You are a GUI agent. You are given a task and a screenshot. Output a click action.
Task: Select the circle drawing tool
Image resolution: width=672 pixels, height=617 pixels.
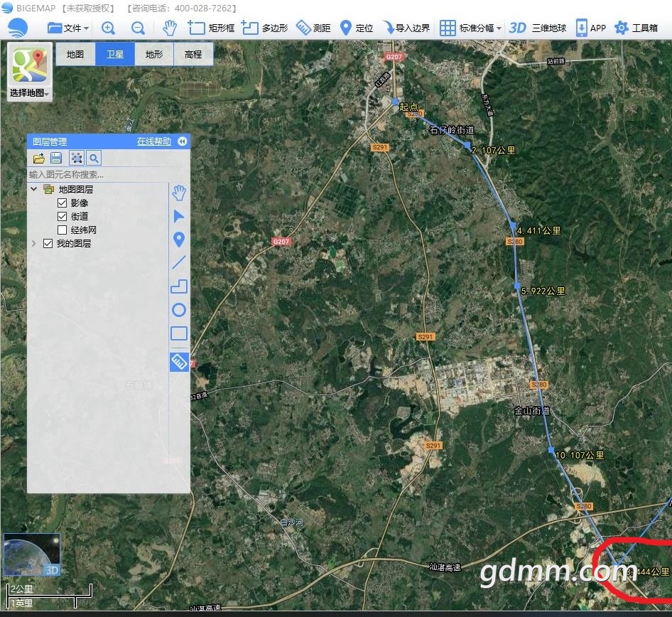click(179, 310)
